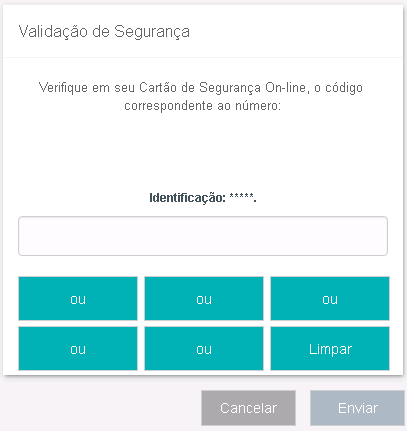Select the first 'ou' keypad button in top row
Image resolution: width=410 pixels, height=431 pixels.
pos(78,298)
